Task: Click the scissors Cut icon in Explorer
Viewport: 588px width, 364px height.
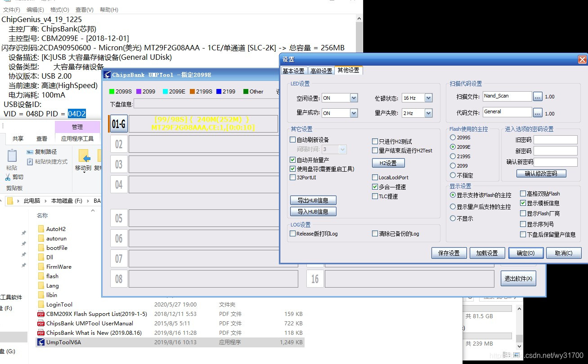Action: pos(8,177)
